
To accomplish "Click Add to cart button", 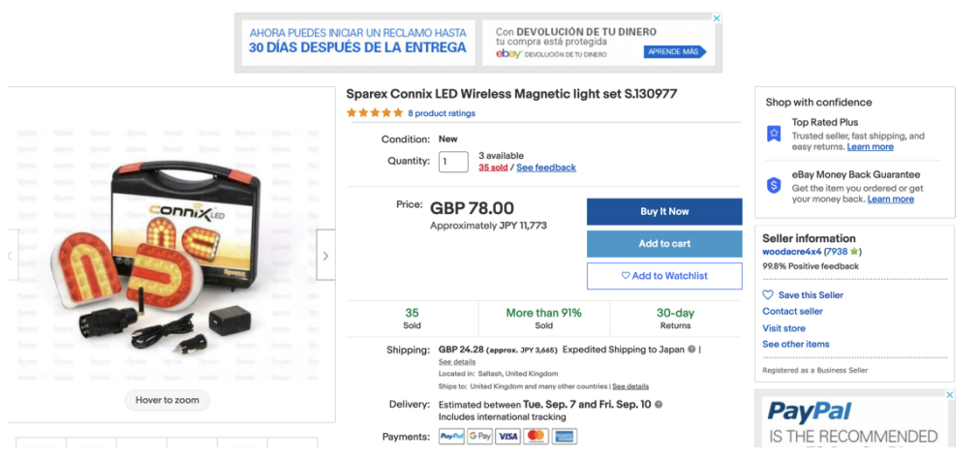I will click(x=664, y=244).
